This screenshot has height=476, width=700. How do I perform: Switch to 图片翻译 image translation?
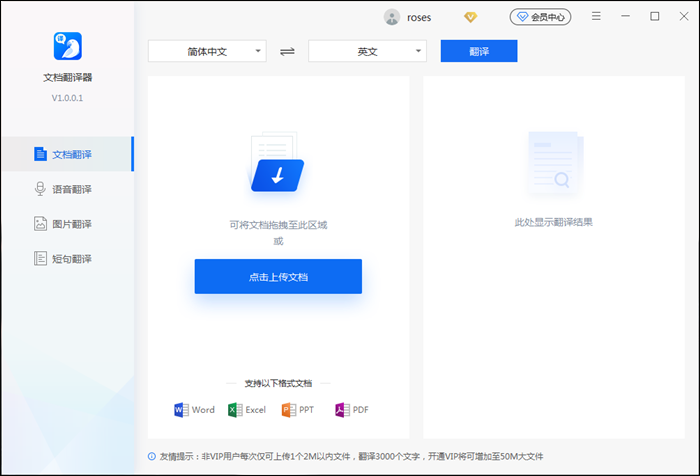[x=67, y=224]
